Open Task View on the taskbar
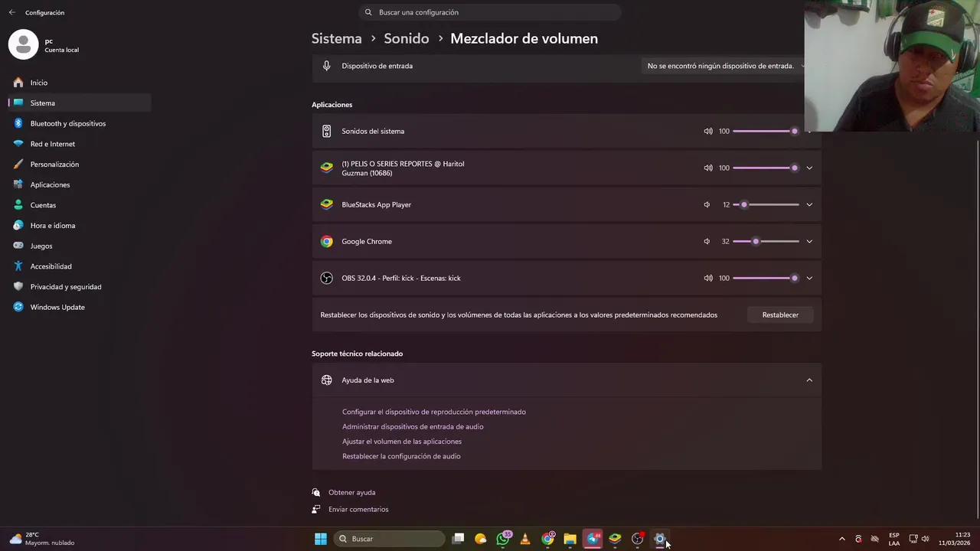This screenshot has height=551, width=980. point(458,539)
